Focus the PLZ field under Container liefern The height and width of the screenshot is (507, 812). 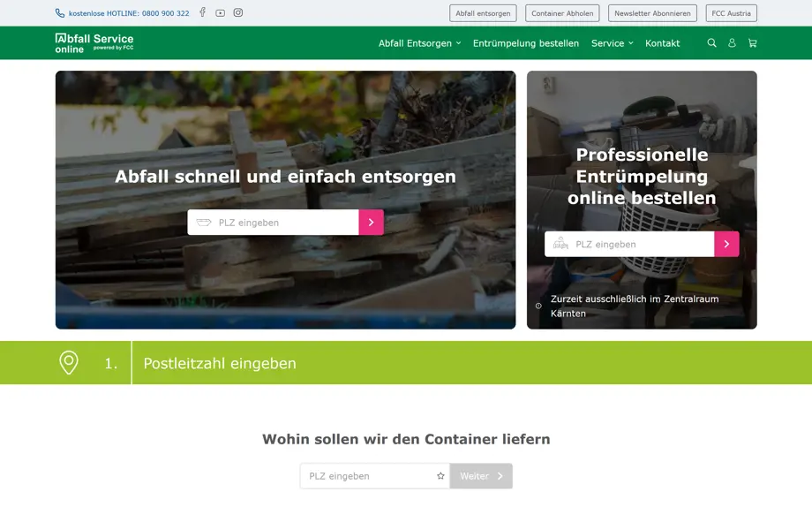point(366,476)
